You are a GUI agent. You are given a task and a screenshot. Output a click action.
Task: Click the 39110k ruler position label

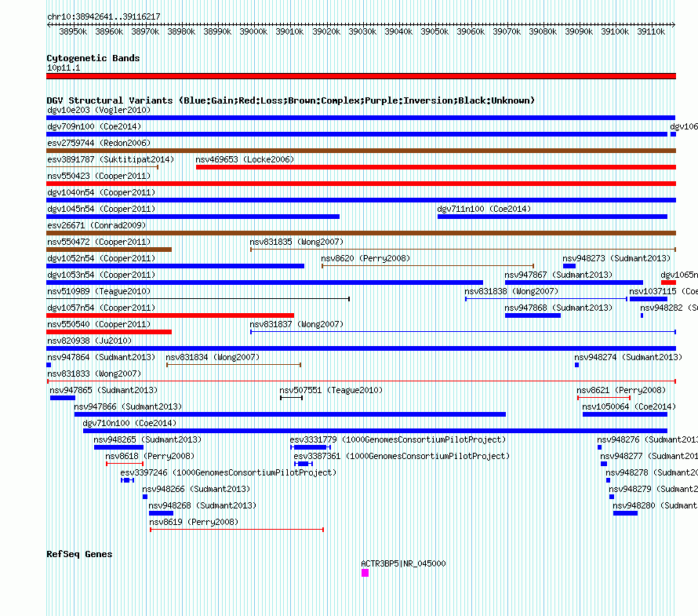click(651, 31)
